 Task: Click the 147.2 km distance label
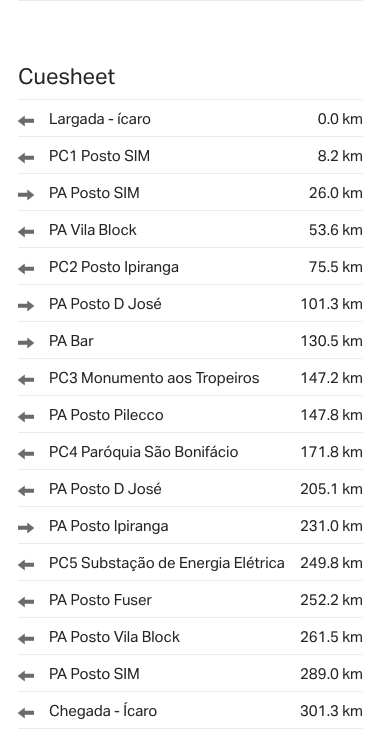coord(331,378)
